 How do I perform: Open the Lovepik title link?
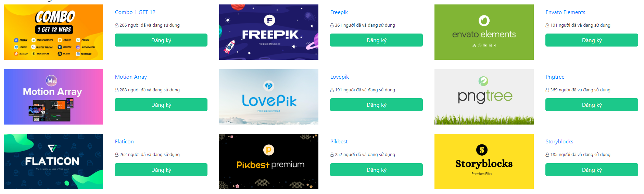coord(340,77)
